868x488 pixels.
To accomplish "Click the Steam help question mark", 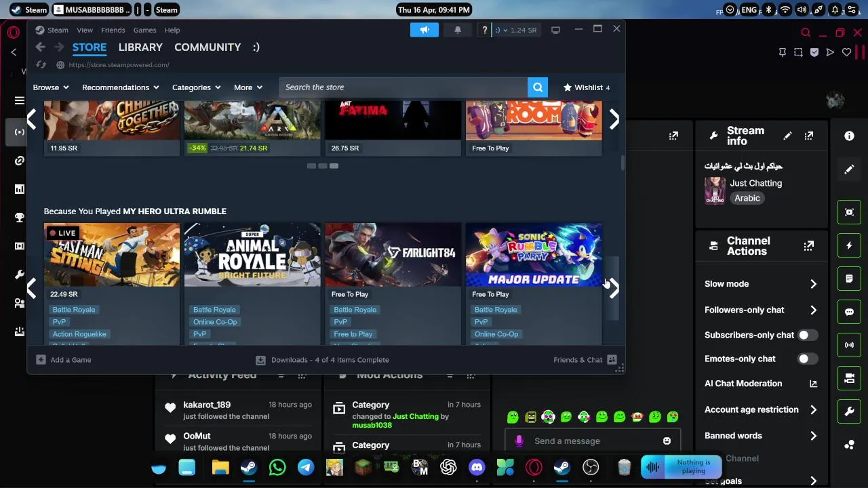I will coord(484,30).
